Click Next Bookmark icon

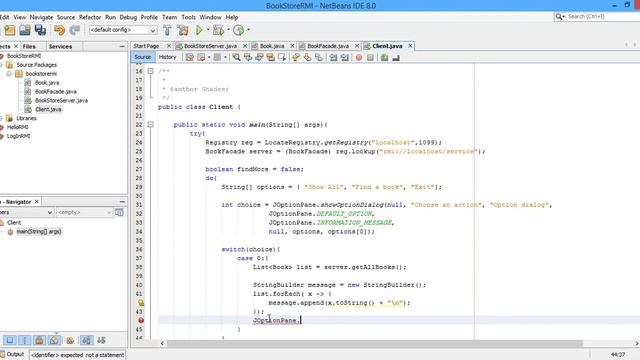pyautogui.click(x=307, y=58)
